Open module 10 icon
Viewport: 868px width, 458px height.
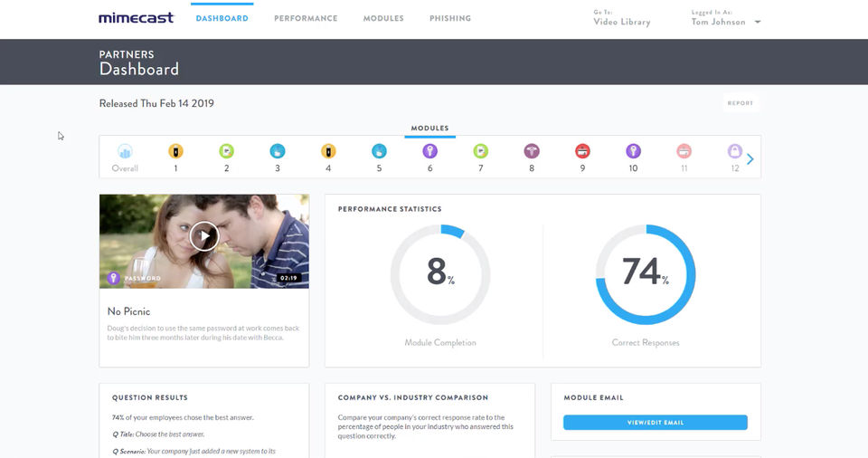point(633,151)
